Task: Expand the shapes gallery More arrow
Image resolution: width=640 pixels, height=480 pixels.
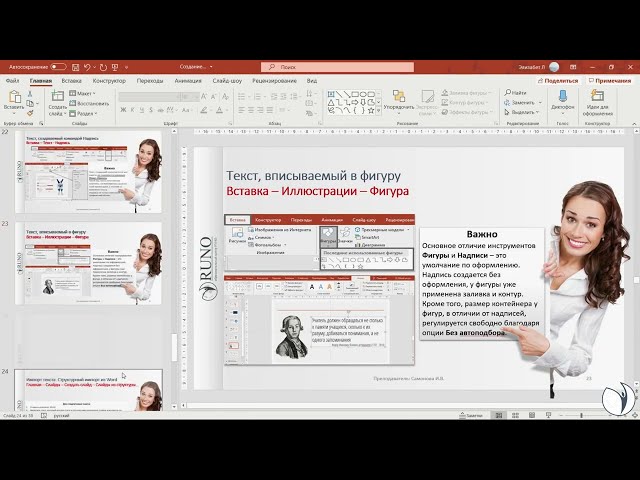Action: click(x=379, y=110)
